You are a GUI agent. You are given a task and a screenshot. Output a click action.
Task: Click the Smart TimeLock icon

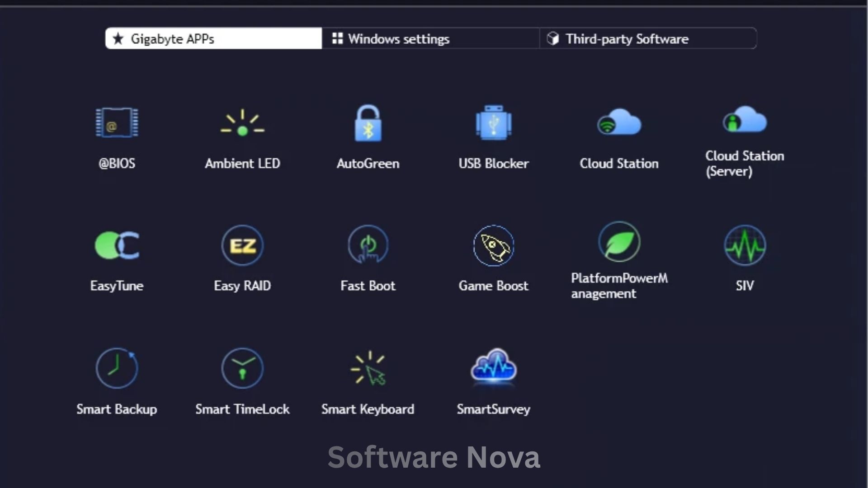click(x=242, y=368)
